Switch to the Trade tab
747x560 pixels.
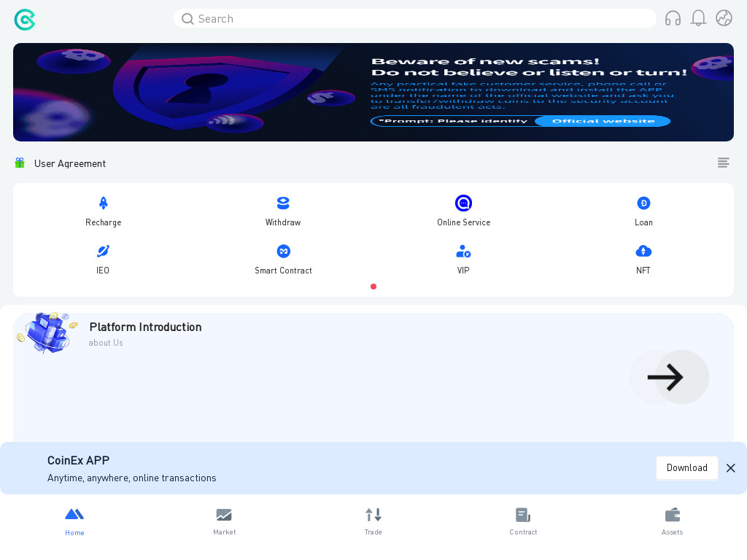pyautogui.click(x=373, y=521)
